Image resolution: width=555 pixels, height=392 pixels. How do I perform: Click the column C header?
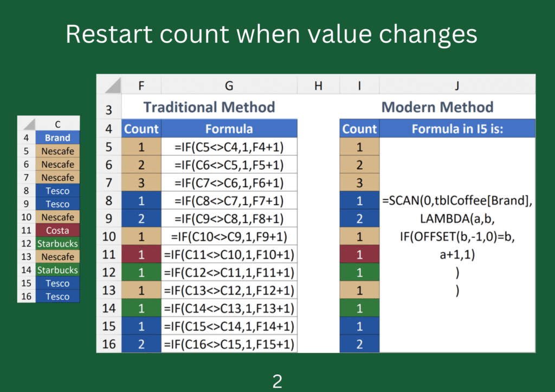pyautogui.click(x=57, y=124)
